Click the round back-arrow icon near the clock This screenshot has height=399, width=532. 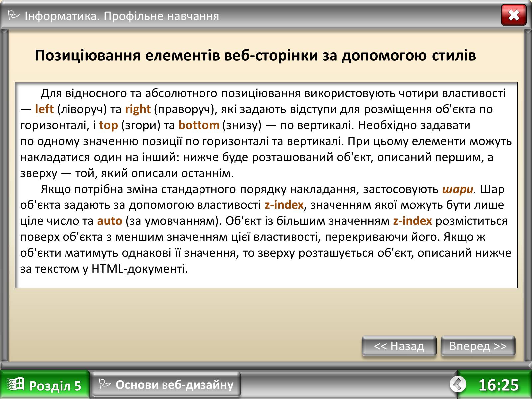(458, 384)
